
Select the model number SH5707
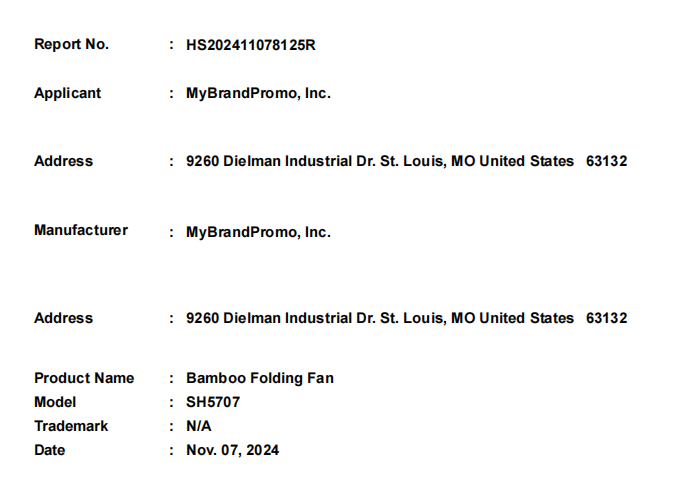(213, 402)
